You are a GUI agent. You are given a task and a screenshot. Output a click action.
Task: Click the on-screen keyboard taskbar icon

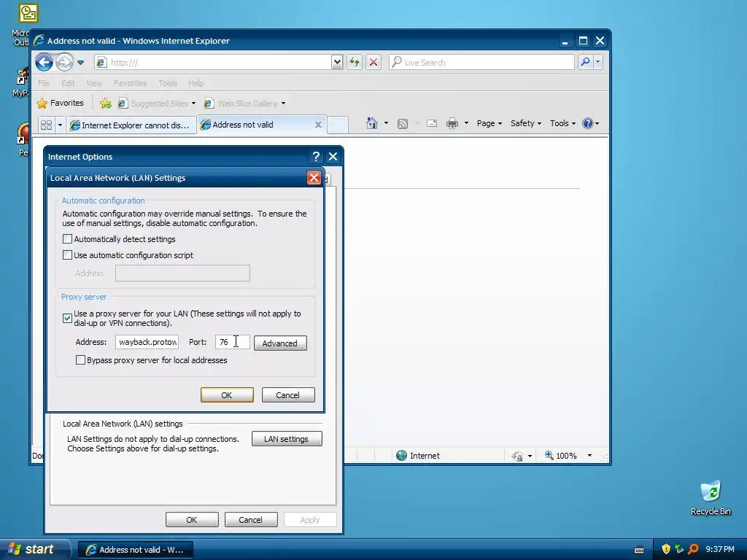tap(639, 550)
